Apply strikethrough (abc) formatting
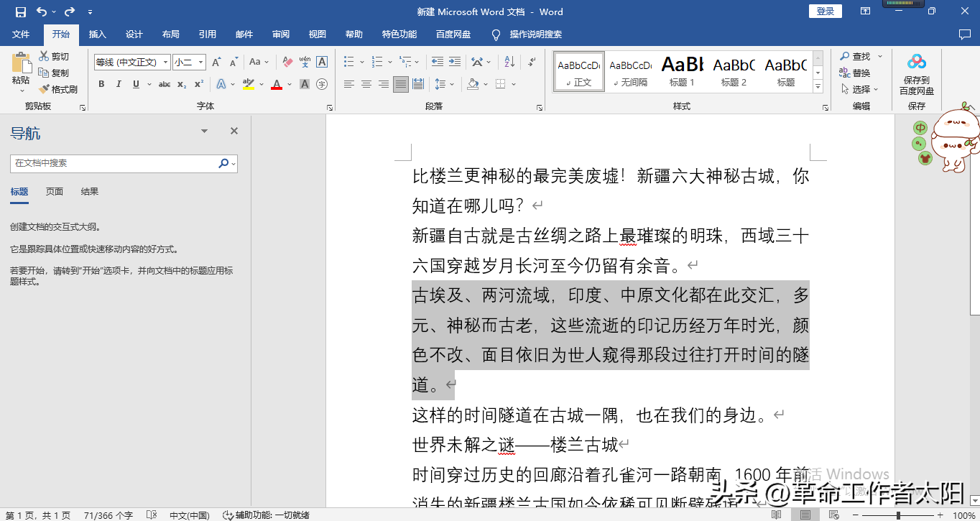Image resolution: width=980 pixels, height=521 pixels. (165, 84)
